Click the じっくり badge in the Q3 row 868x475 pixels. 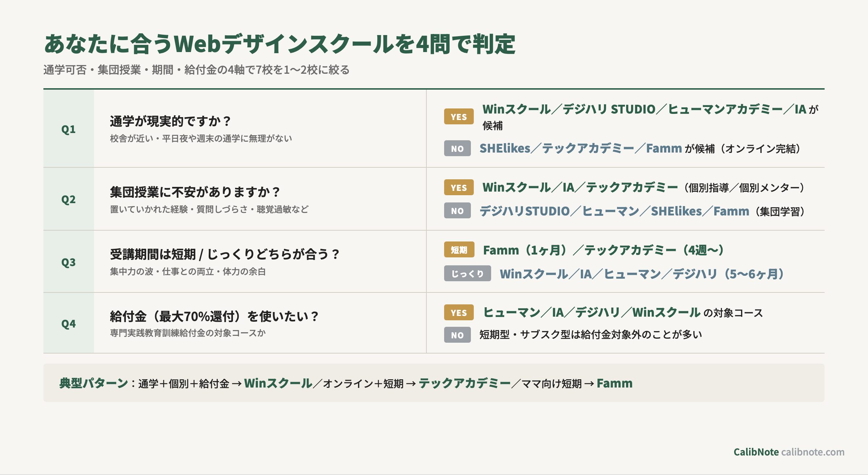pyautogui.click(x=467, y=273)
